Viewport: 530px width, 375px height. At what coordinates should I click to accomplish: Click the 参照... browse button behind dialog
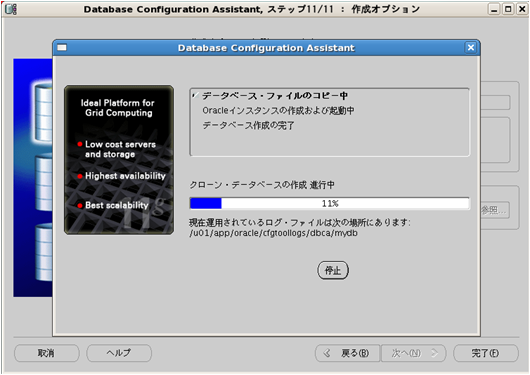click(x=495, y=210)
